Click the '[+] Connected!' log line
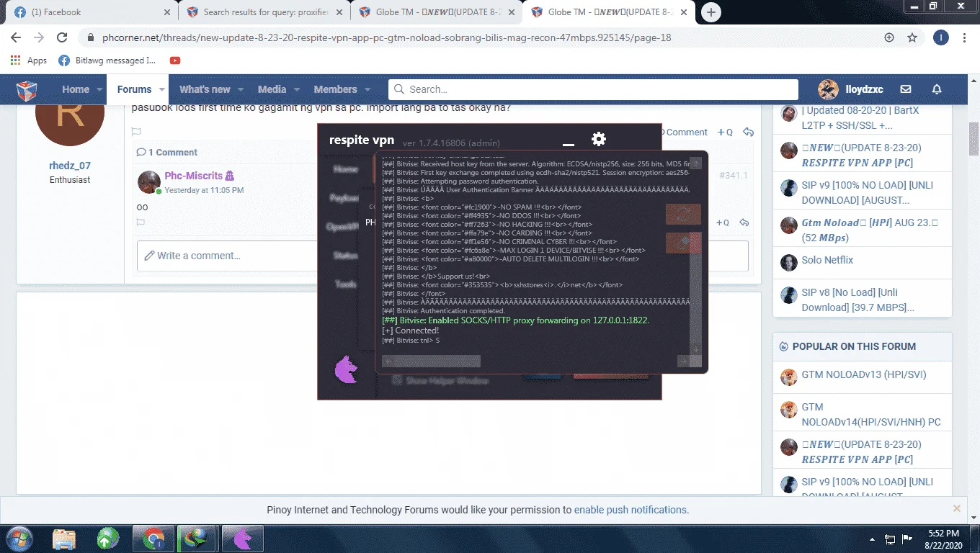 click(x=410, y=331)
